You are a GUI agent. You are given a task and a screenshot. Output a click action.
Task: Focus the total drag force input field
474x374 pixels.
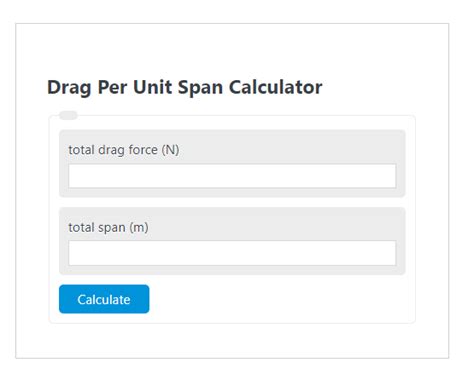(232, 176)
